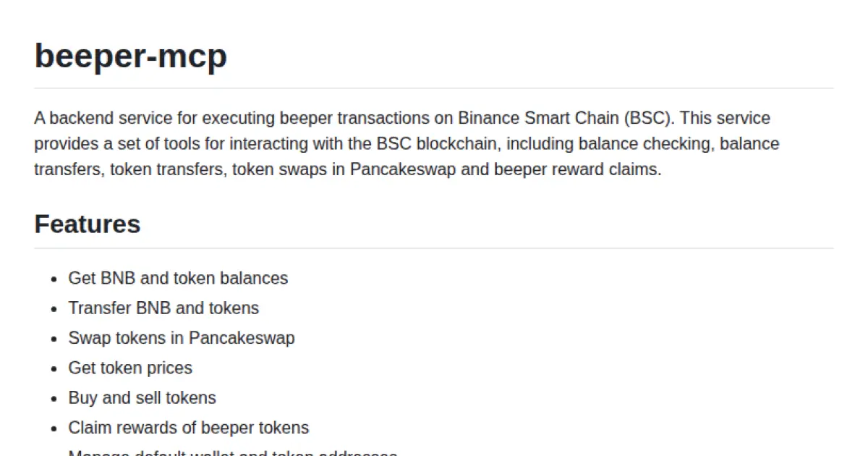Click the beeper-mcp page title heading
868x456 pixels.
130,55
